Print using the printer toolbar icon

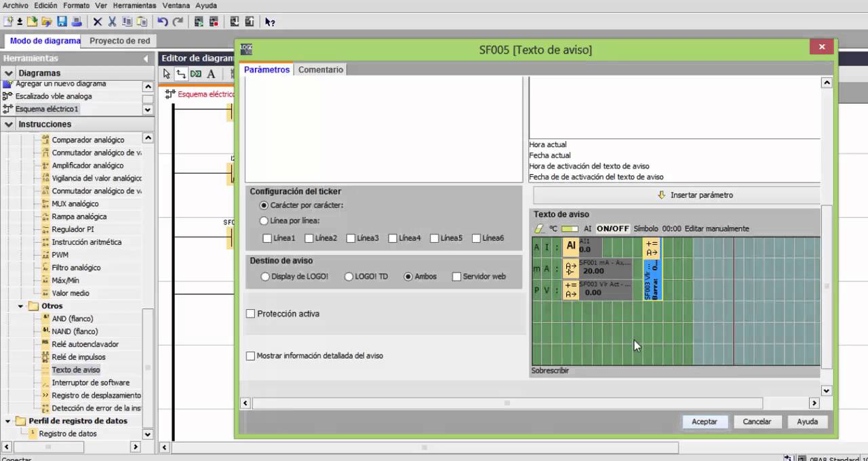(x=77, y=22)
